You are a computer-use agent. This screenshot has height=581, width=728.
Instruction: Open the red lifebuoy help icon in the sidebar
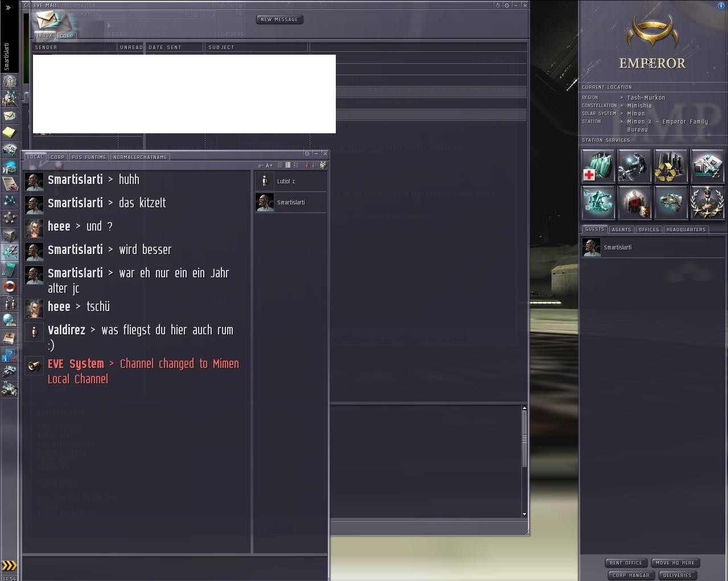[x=9, y=287]
